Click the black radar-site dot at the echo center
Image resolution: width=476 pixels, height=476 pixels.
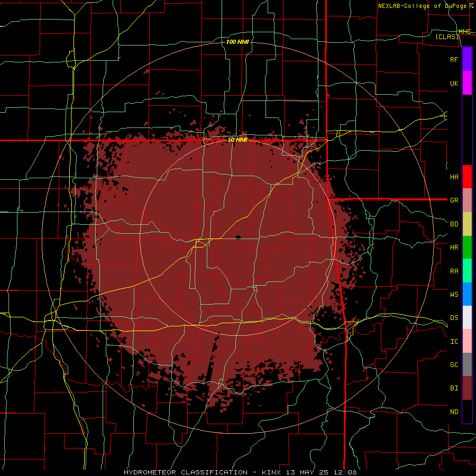point(237,237)
